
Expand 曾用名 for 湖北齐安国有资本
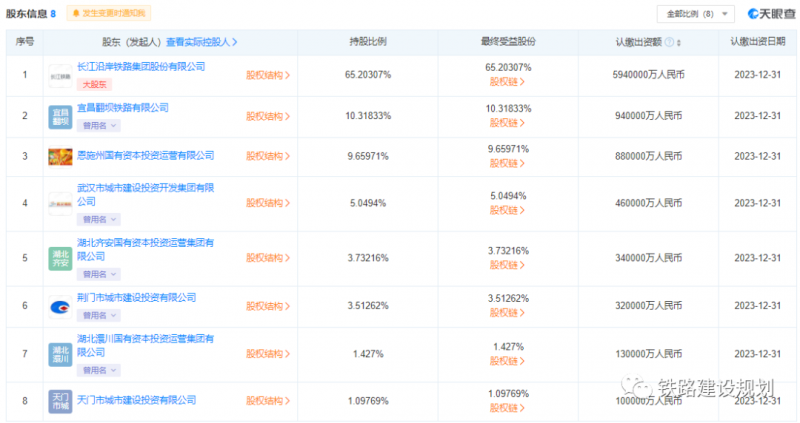tap(99, 274)
